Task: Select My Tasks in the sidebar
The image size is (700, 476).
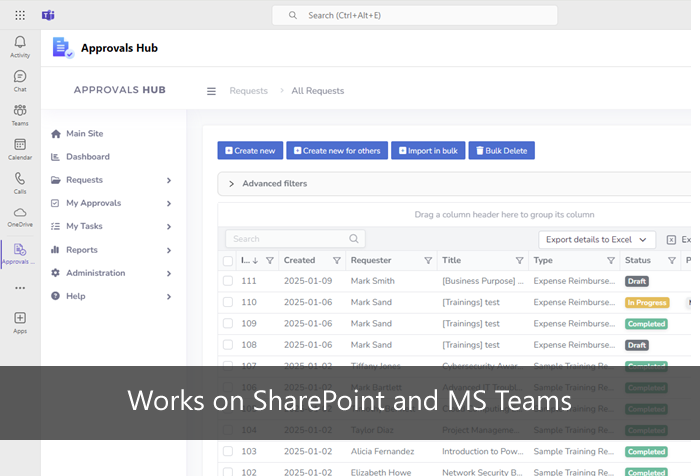Action: pyautogui.click(x=76, y=226)
